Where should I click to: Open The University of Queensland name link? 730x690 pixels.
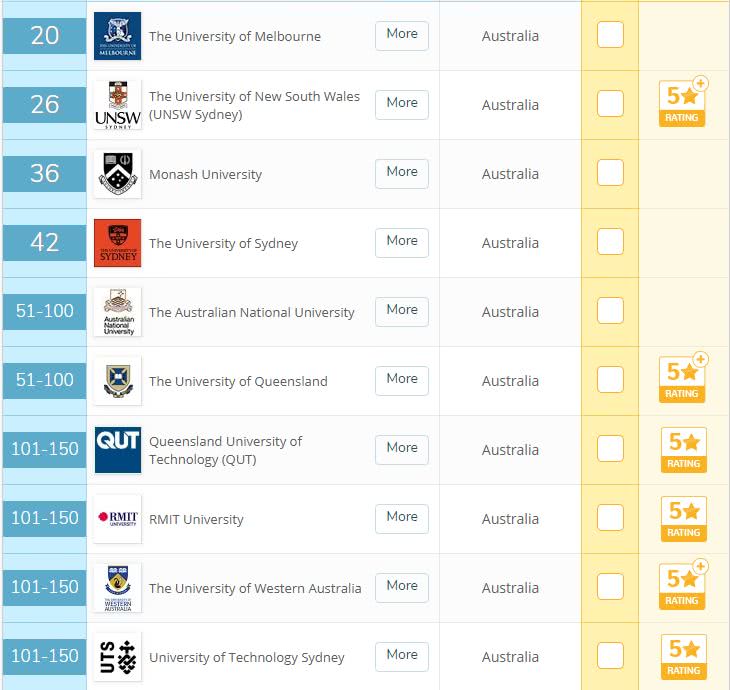click(x=238, y=381)
